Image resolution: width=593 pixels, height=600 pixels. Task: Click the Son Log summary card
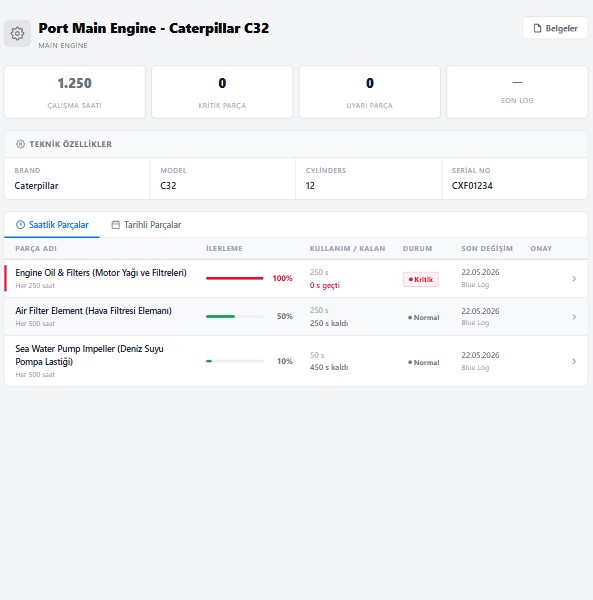tap(517, 92)
